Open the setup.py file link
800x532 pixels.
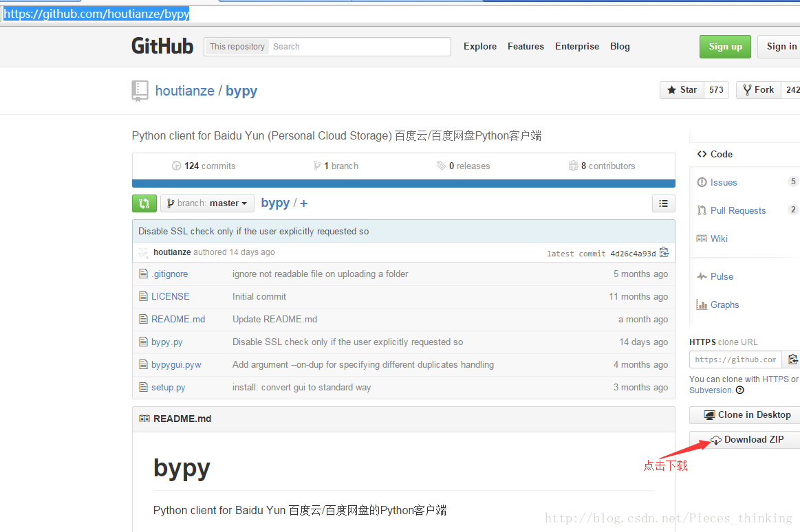coord(168,388)
